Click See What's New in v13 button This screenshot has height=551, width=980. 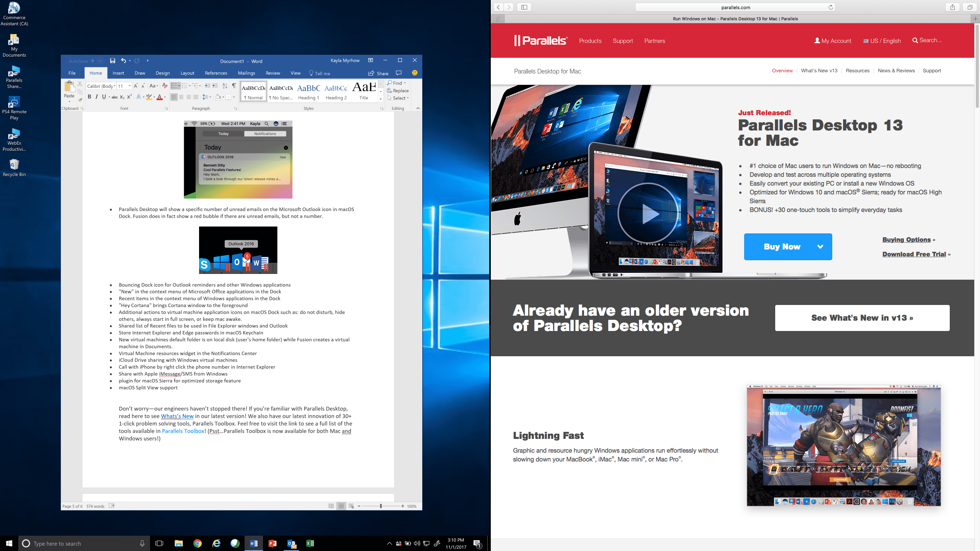[x=862, y=318]
